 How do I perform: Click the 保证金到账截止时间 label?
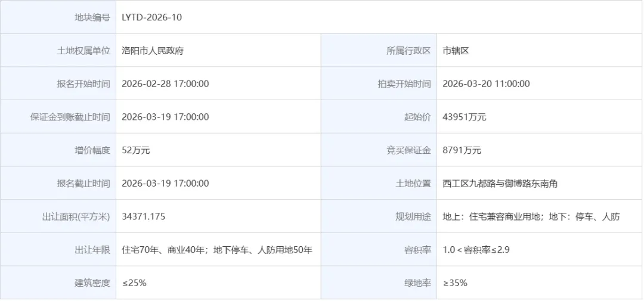pos(70,117)
